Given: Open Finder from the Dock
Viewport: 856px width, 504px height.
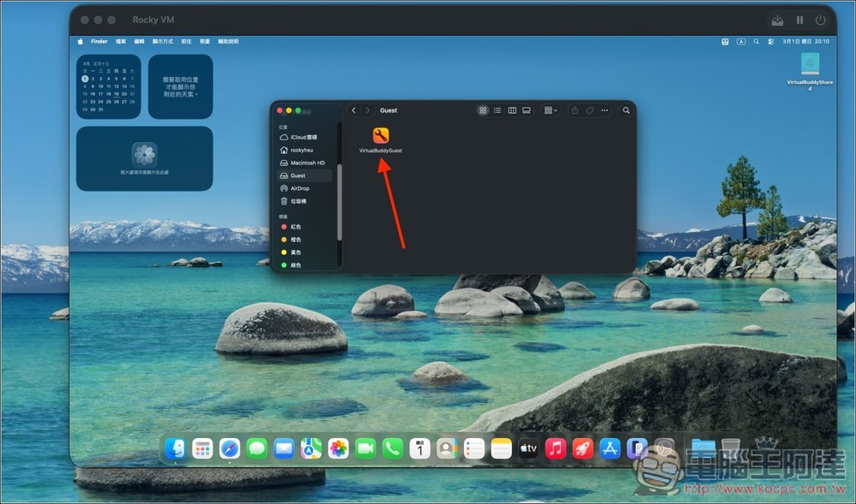Looking at the screenshot, I should [175, 449].
